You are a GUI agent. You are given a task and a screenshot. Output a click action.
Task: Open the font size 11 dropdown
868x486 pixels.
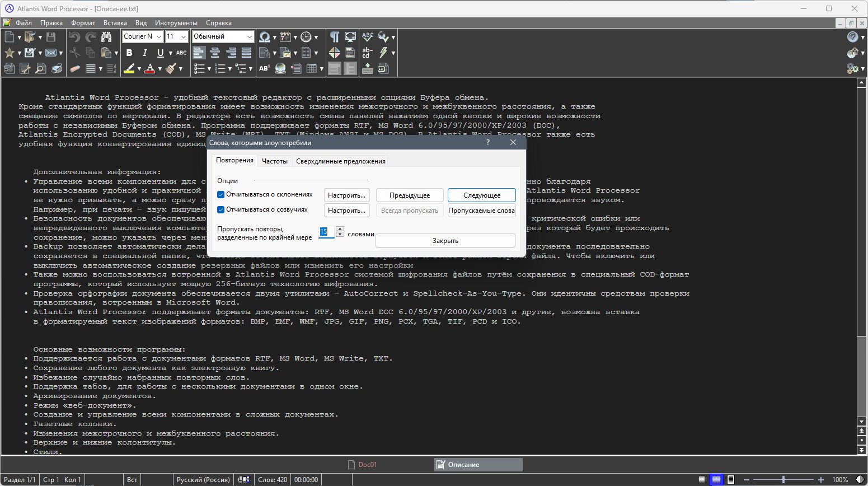click(x=184, y=36)
